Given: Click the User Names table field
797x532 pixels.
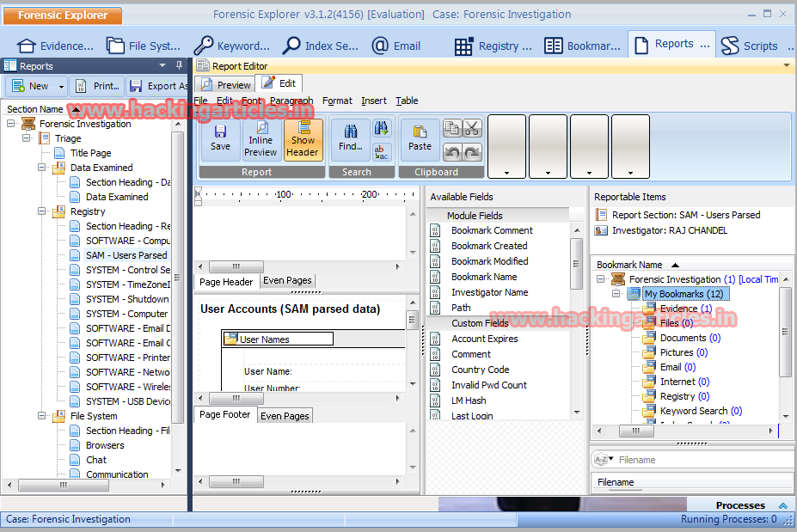Looking at the screenshot, I should (278, 339).
